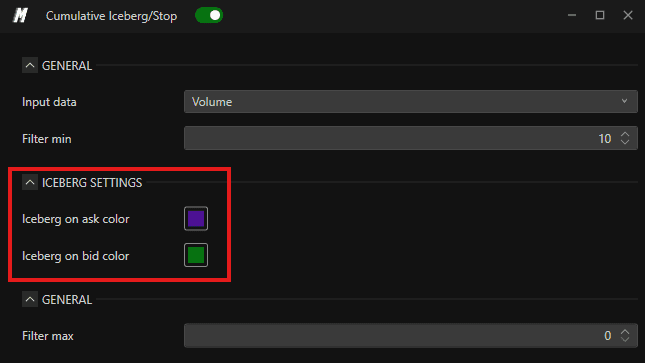This screenshot has height=363, width=645.
Task: Increase Filter min with the up arrow
Action: pos(625,134)
